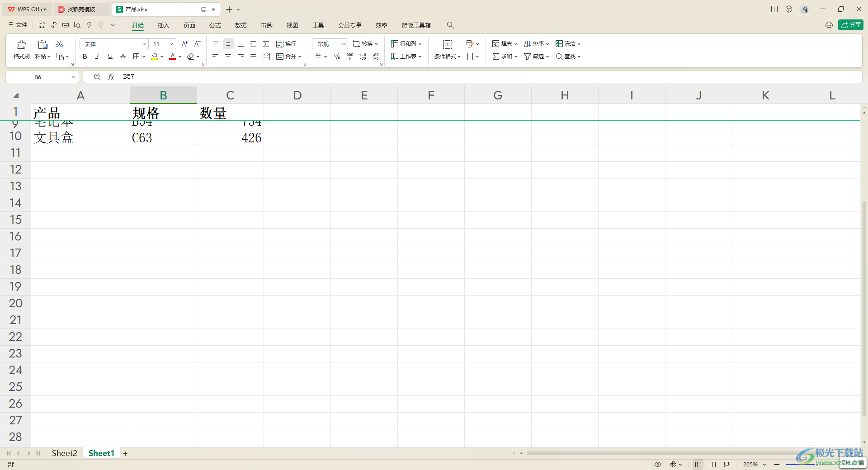
Task: Click the Filter (筛选) button
Action: 536,56
